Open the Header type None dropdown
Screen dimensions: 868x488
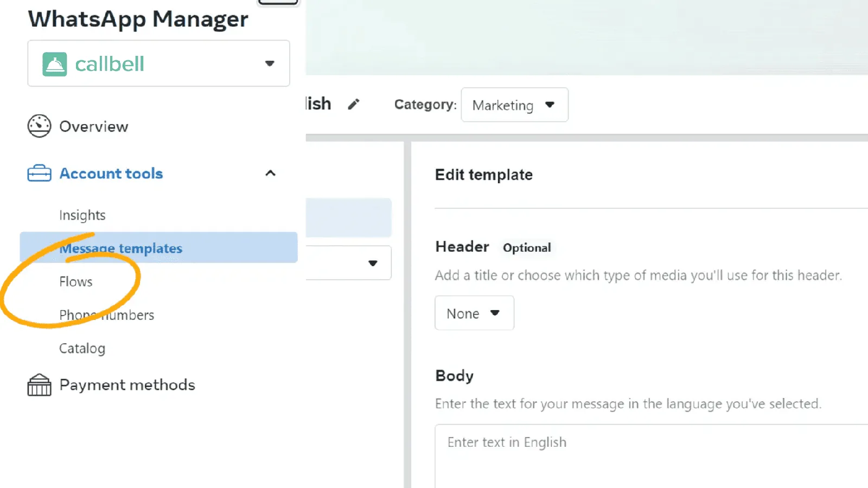pyautogui.click(x=474, y=313)
